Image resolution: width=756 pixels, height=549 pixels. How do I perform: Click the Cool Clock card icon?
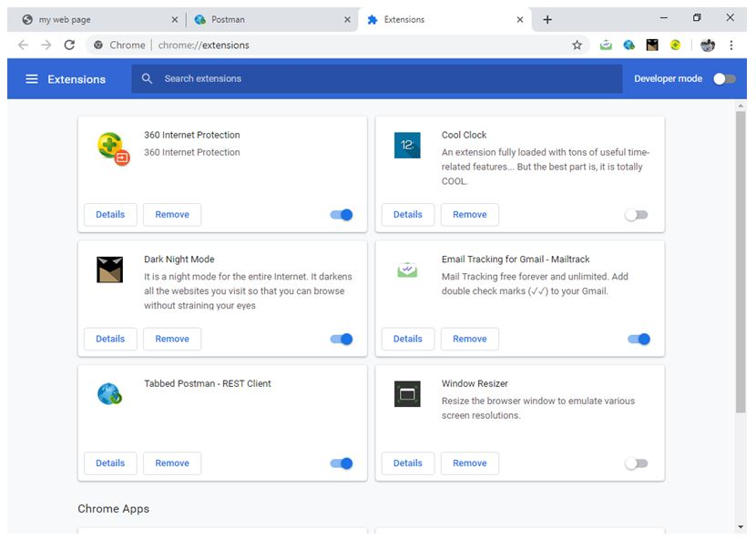point(407,145)
